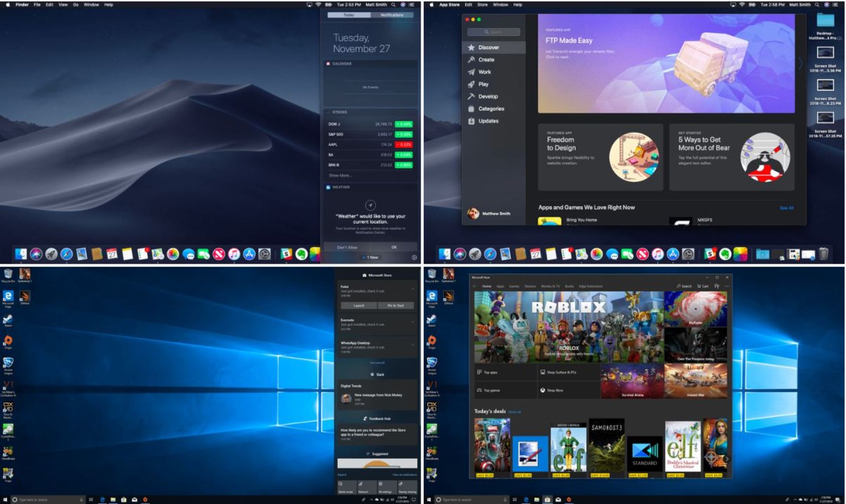Click Clear all notifications in the Action Center
This screenshot has width=846, height=504.
(x=404, y=475)
